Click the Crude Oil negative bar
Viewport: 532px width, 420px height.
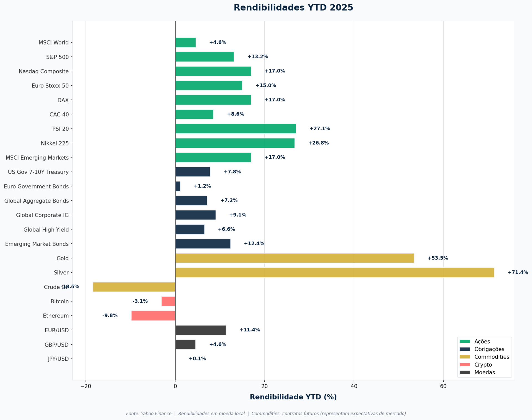134,287
